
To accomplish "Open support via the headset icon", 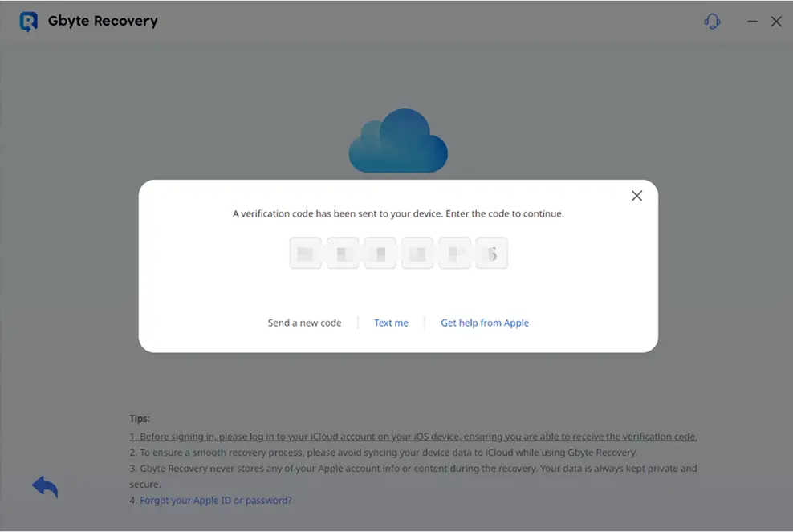I will tap(712, 21).
